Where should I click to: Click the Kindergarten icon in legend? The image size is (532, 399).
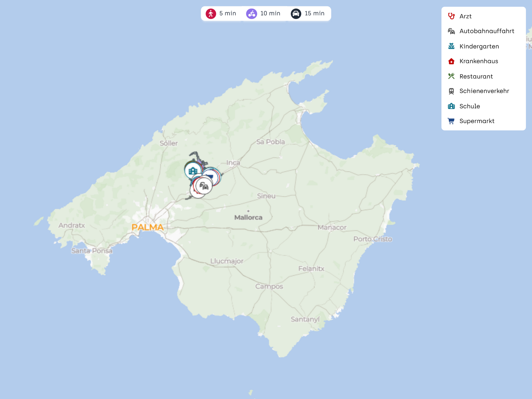tap(451, 46)
